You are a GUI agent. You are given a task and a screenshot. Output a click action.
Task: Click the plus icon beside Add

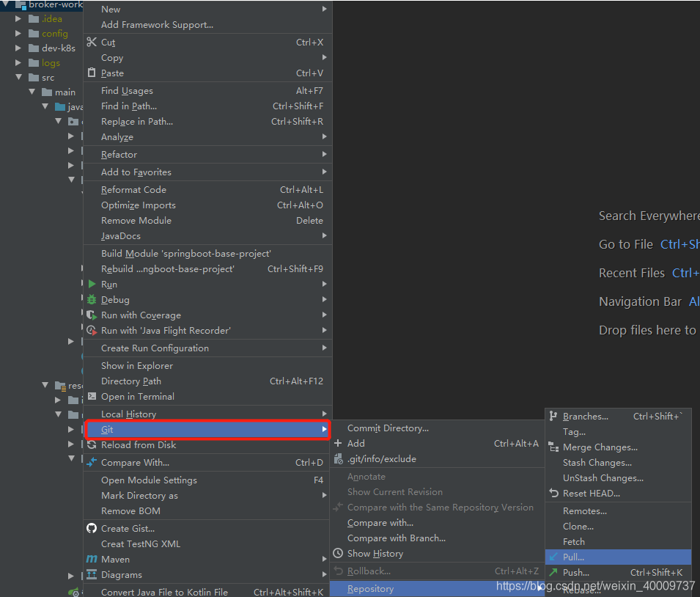[x=338, y=443]
